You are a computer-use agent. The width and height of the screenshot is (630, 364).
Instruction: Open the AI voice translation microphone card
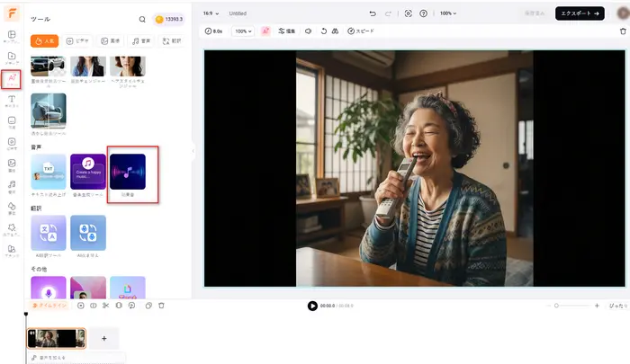(x=88, y=233)
